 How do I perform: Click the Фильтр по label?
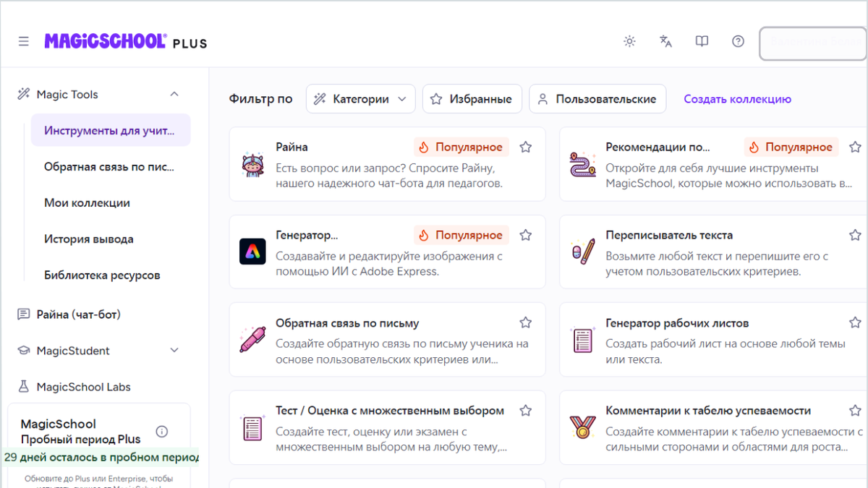260,99
